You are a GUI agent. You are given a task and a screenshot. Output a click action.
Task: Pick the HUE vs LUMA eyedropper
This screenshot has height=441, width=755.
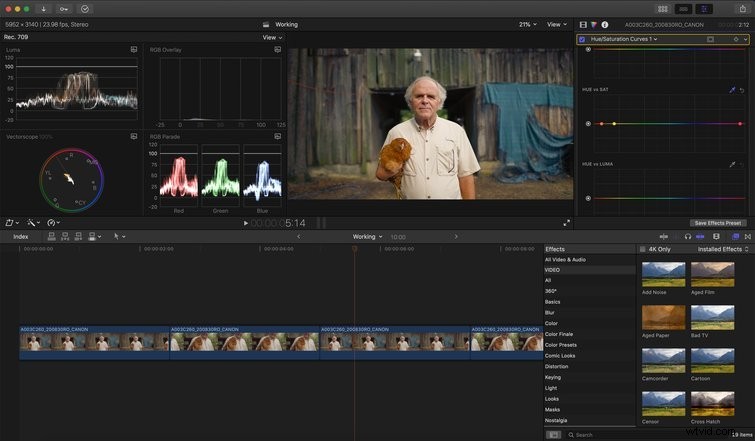[x=732, y=164]
